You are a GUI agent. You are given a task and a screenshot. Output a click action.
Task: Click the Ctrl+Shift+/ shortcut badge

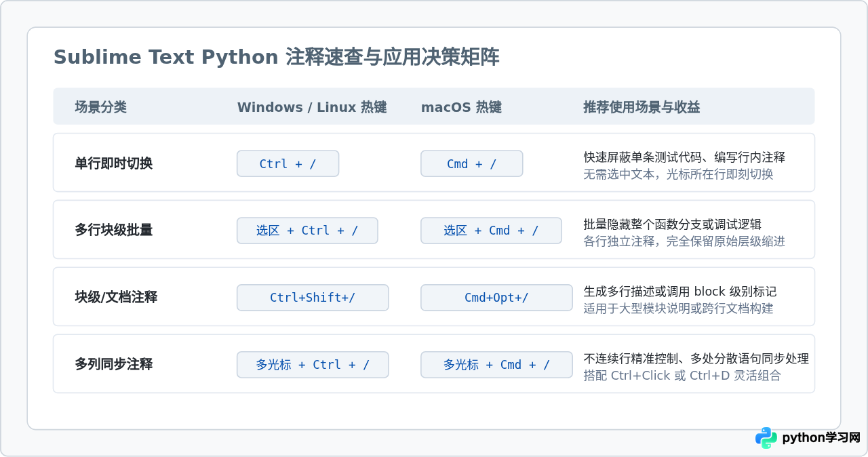tap(313, 298)
